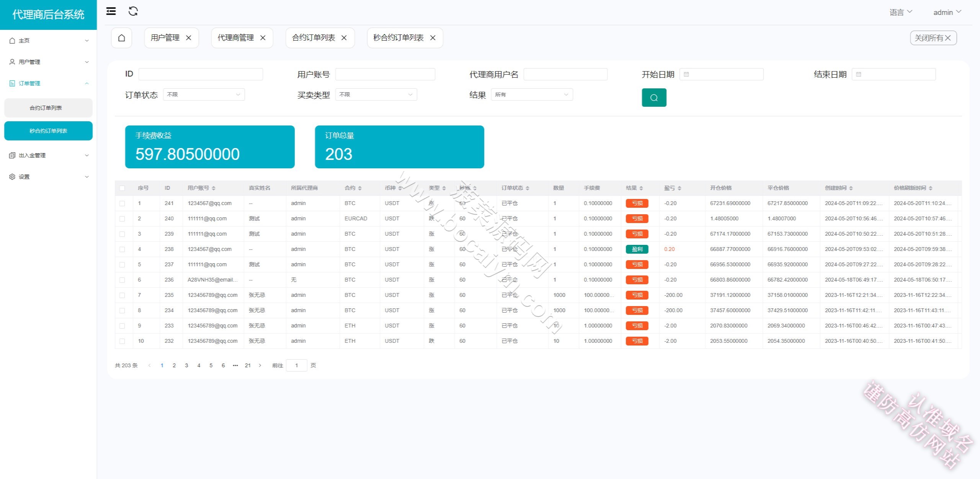This screenshot has width=980, height=479.
Task: Open the 订单状态 dropdown
Action: [204, 94]
